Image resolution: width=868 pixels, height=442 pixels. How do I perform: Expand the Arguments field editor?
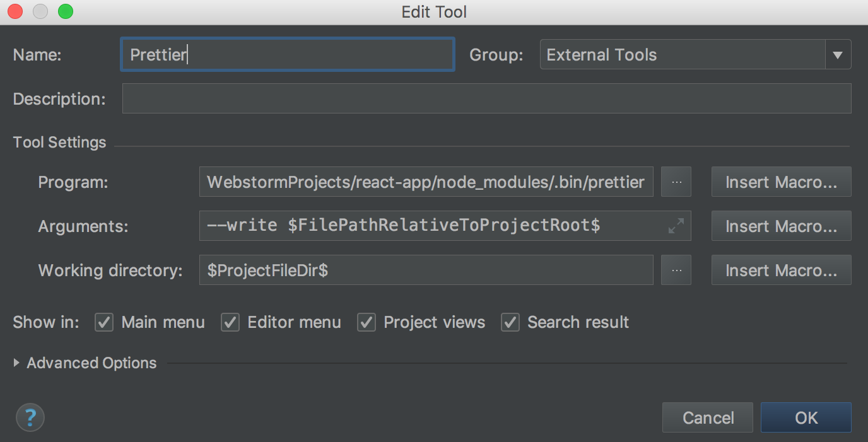coord(676,226)
